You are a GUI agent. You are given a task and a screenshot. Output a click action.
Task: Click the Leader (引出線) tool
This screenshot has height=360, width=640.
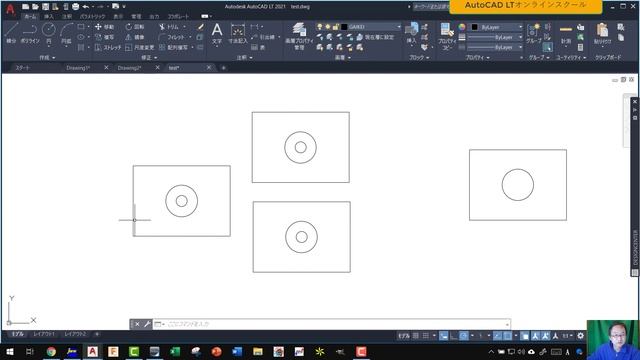pos(263,37)
